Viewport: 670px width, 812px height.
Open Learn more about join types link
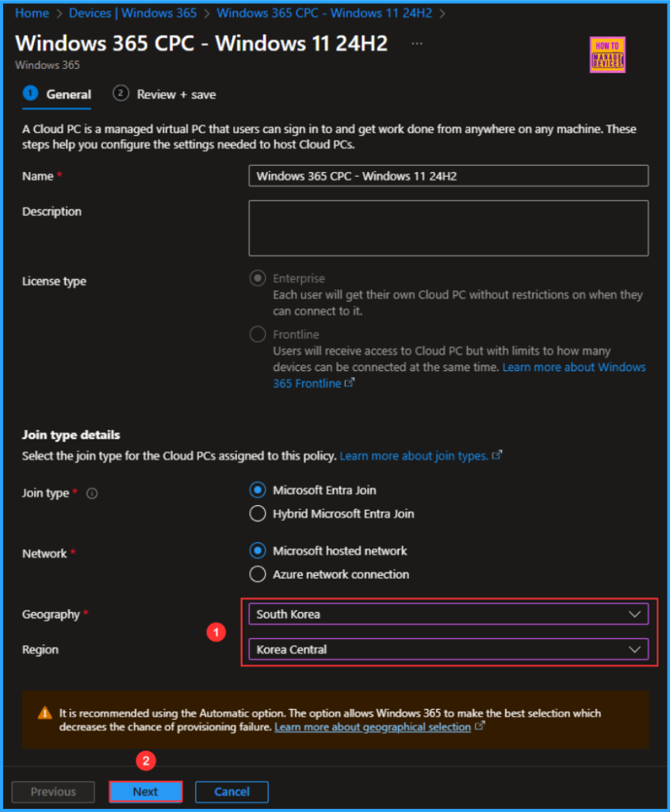pyautogui.click(x=414, y=456)
